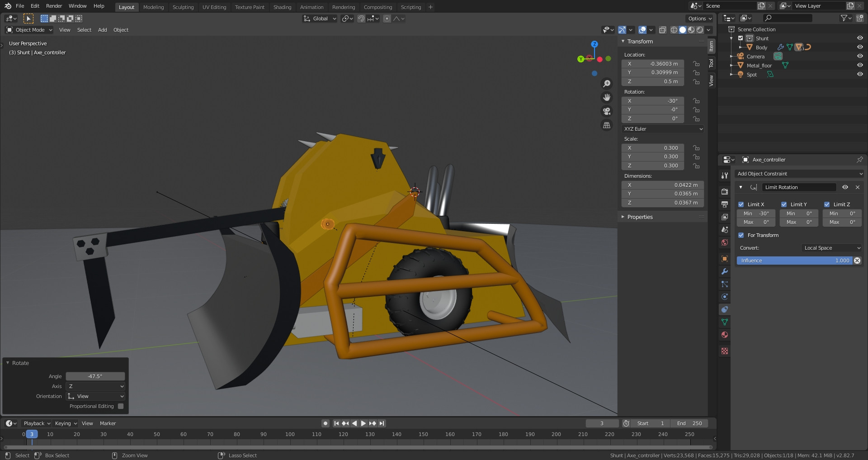Toggle For Transform checkbox
The height and width of the screenshot is (460, 868).
[x=741, y=235]
